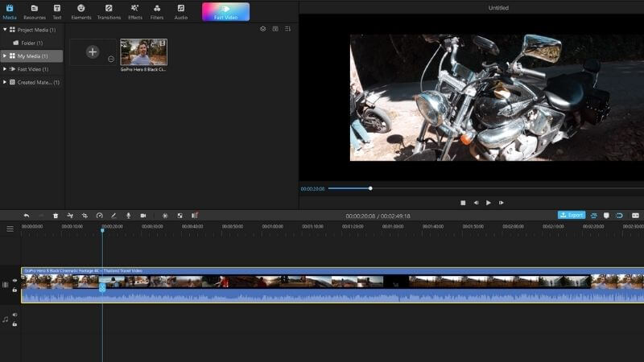The width and height of the screenshot is (644, 362).
Task: Toggle video track visibility eye icon
Action: point(14,281)
